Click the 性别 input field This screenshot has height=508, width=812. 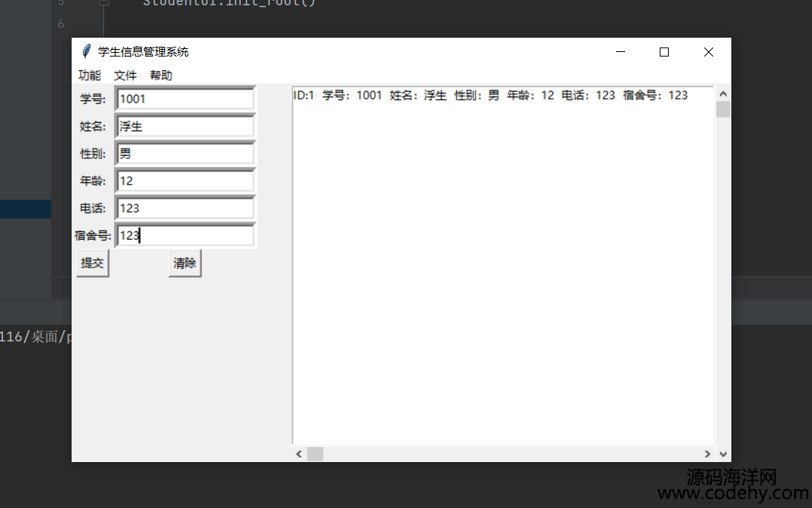[185, 154]
